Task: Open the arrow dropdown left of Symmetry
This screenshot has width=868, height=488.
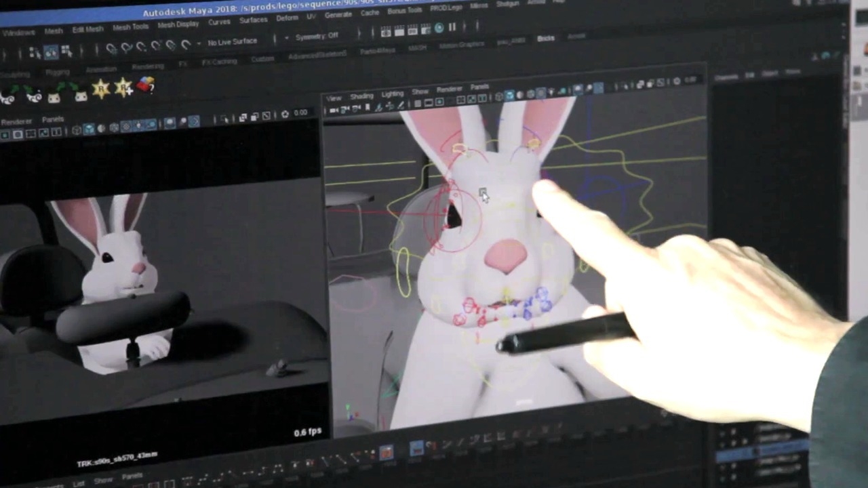Action: (x=287, y=38)
